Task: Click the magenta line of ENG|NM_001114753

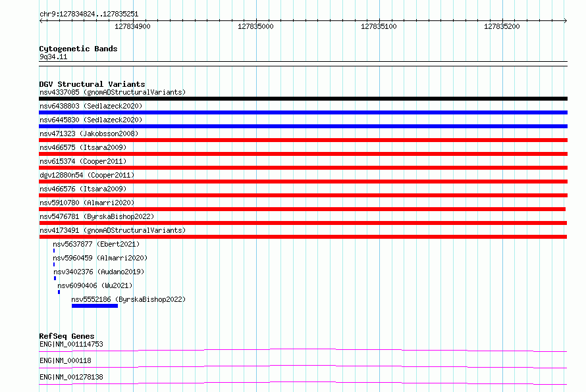Action: pos(303,350)
